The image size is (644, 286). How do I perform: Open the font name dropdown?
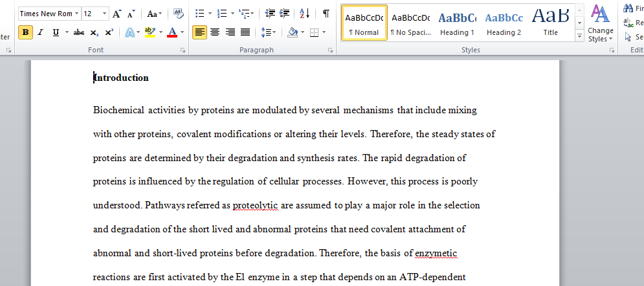coord(77,14)
